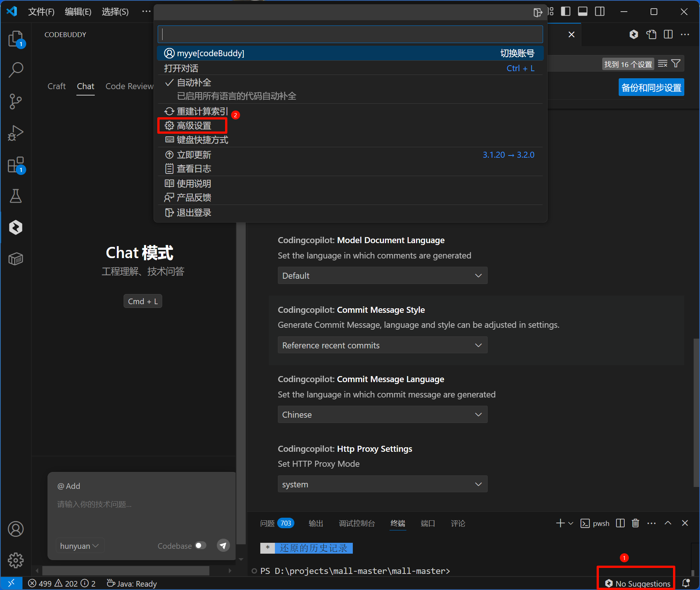Open Commit Message Language Chinese dropdown
Image resolution: width=700 pixels, height=590 pixels.
pos(382,415)
